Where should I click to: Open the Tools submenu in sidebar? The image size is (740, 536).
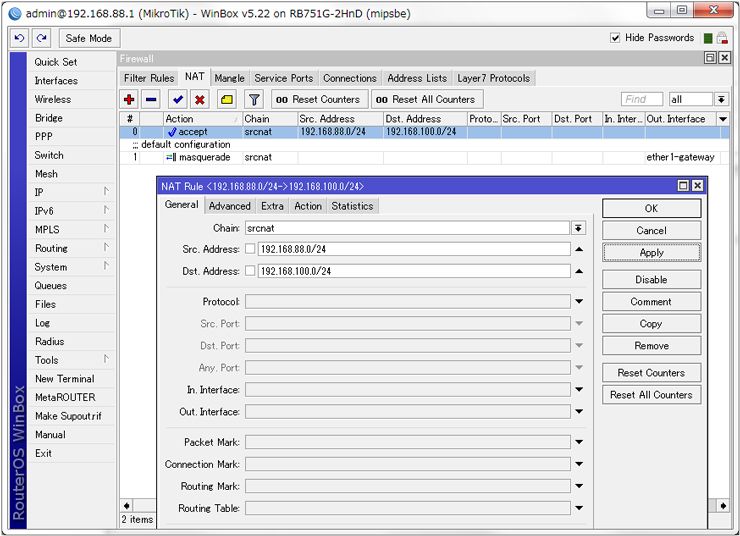72,360
